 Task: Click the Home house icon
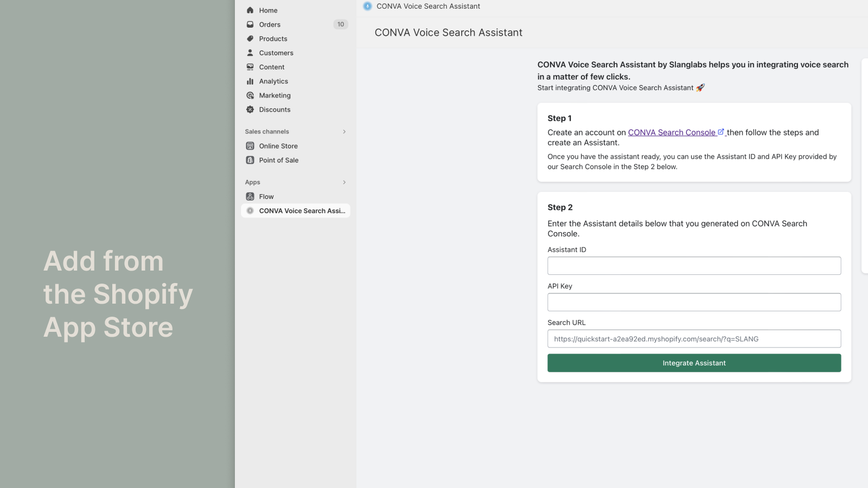(x=250, y=10)
